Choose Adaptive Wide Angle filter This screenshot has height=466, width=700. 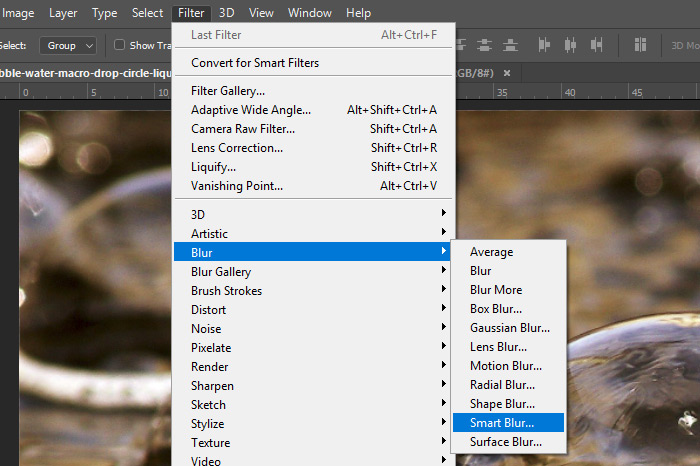[313, 110]
